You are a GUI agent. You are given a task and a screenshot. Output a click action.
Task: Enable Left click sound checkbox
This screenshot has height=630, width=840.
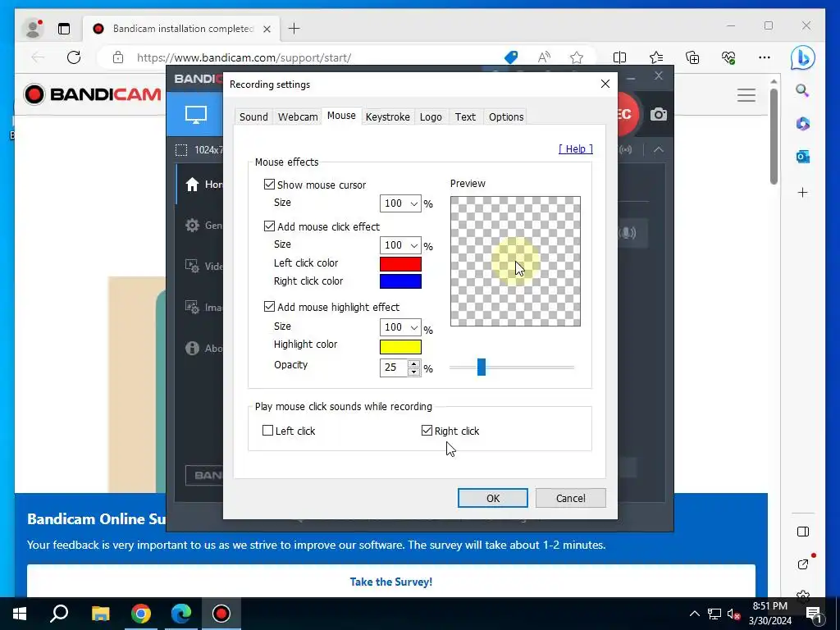(268, 430)
